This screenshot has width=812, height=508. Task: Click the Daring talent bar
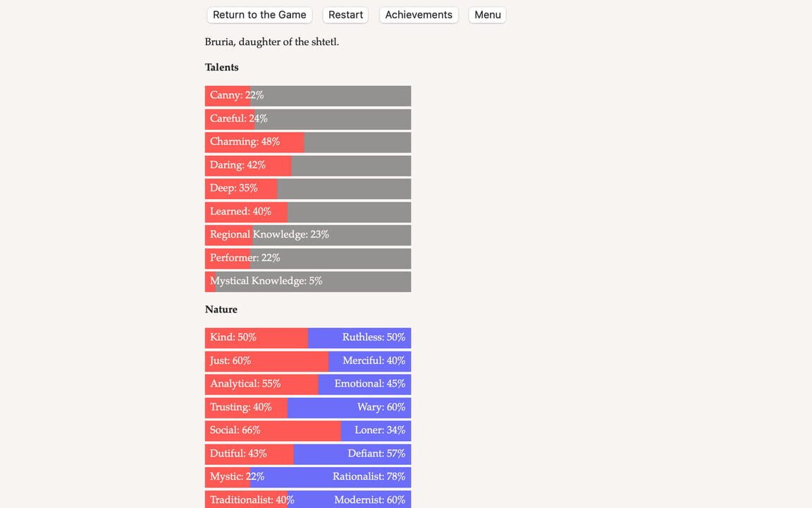tap(308, 165)
